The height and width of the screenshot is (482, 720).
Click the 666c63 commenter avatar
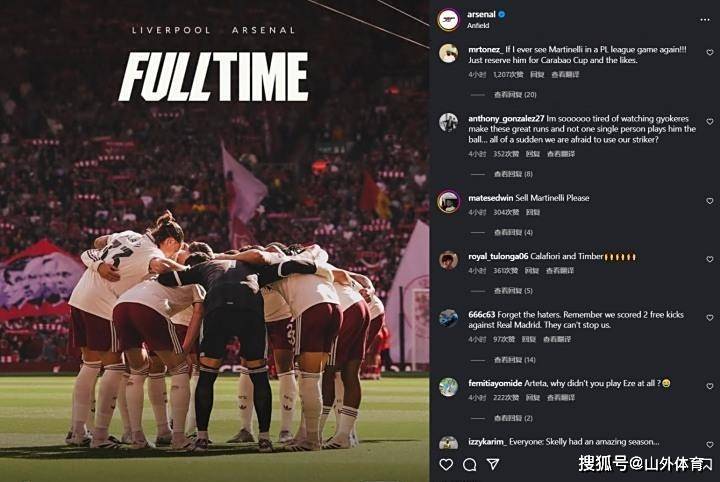pos(448,318)
